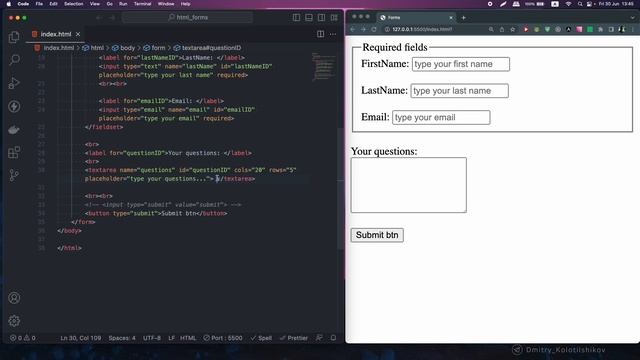The height and width of the screenshot is (360, 640).
Task: Change language mode HTML status entry
Action: (188, 338)
